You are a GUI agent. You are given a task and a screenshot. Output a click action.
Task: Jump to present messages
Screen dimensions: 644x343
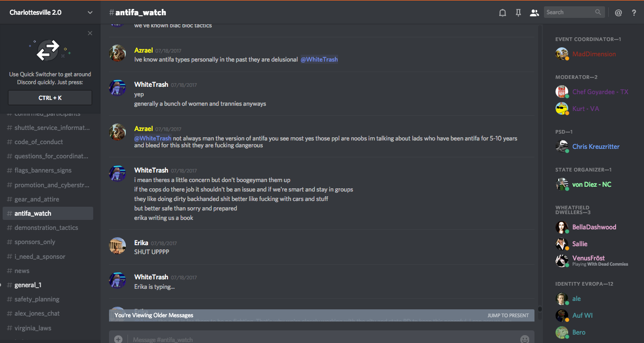[508, 316]
